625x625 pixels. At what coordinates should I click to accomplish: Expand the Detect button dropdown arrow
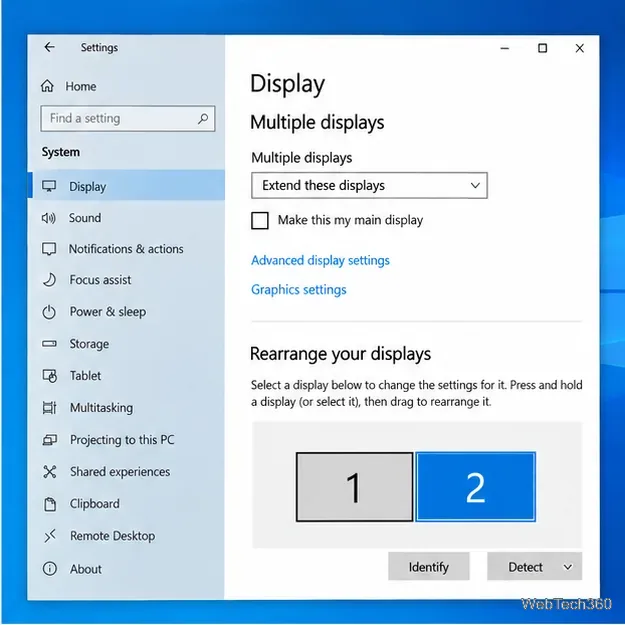(568, 567)
